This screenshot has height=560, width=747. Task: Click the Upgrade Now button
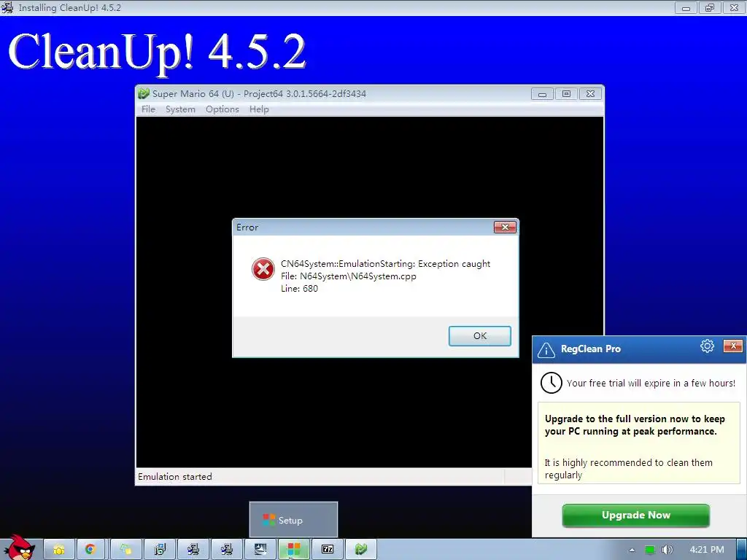(635, 516)
